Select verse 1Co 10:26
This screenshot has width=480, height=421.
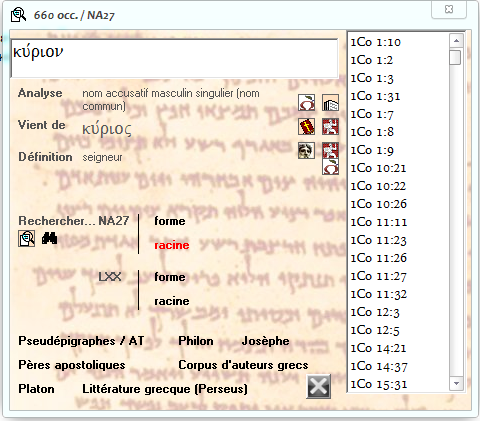click(379, 204)
